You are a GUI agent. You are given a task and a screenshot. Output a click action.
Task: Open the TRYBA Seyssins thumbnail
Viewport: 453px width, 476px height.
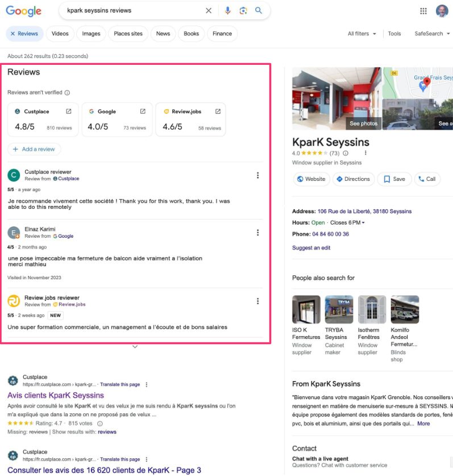pyautogui.click(x=339, y=309)
